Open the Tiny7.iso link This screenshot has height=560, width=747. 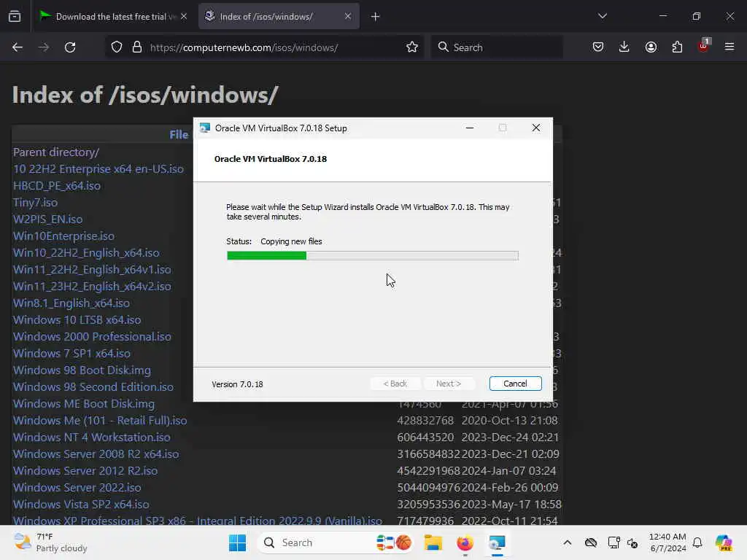35,203
